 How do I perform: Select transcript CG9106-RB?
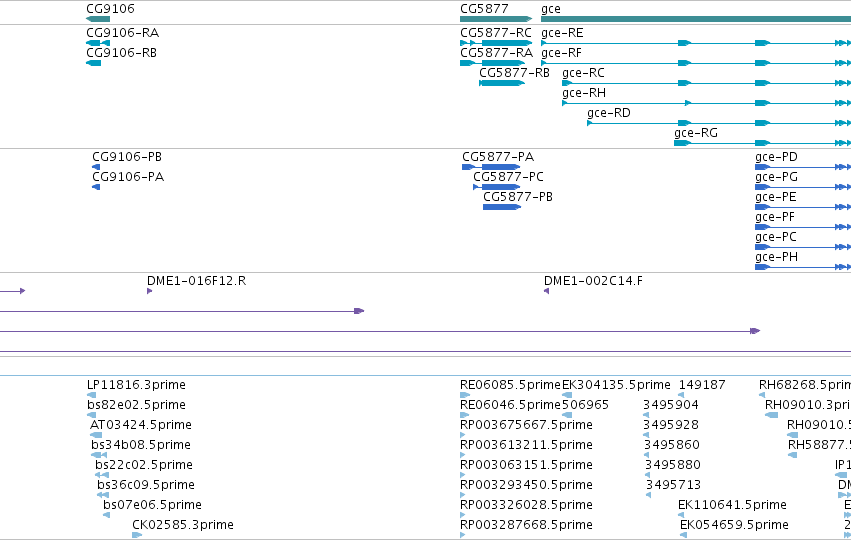click(x=122, y=53)
